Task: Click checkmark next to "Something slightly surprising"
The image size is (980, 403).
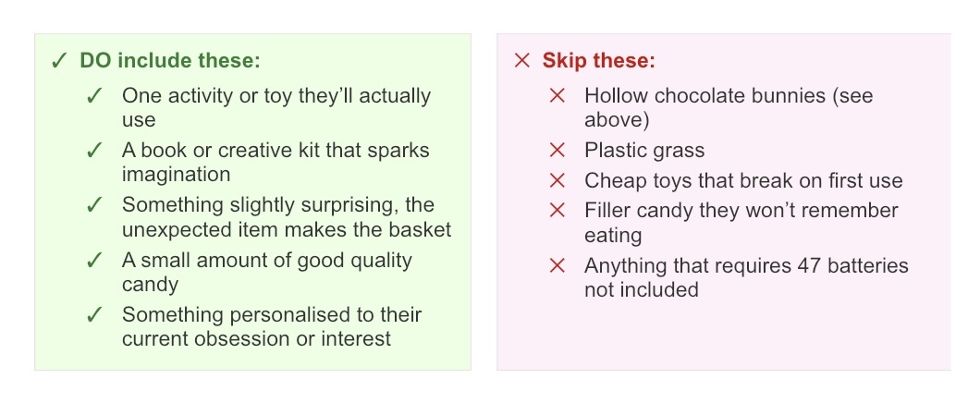Action: [93, 205]
